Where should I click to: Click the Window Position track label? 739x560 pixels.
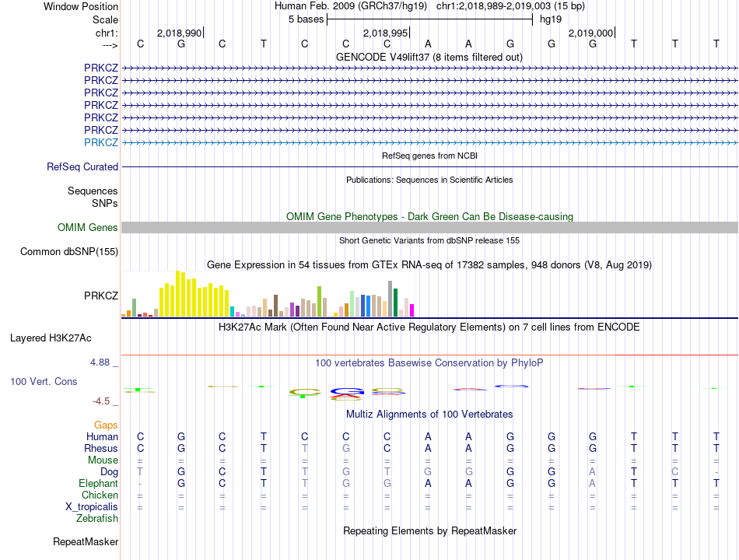pos(81,6)
